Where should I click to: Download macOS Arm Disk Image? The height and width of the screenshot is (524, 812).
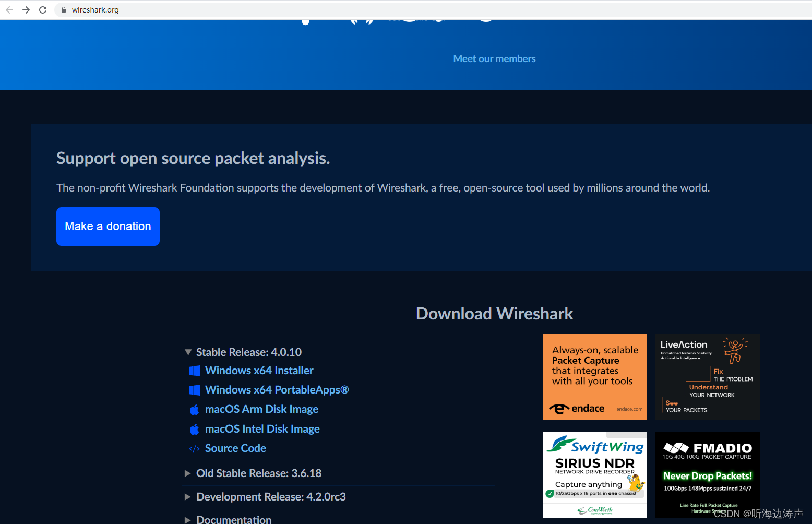click(261, 409)
